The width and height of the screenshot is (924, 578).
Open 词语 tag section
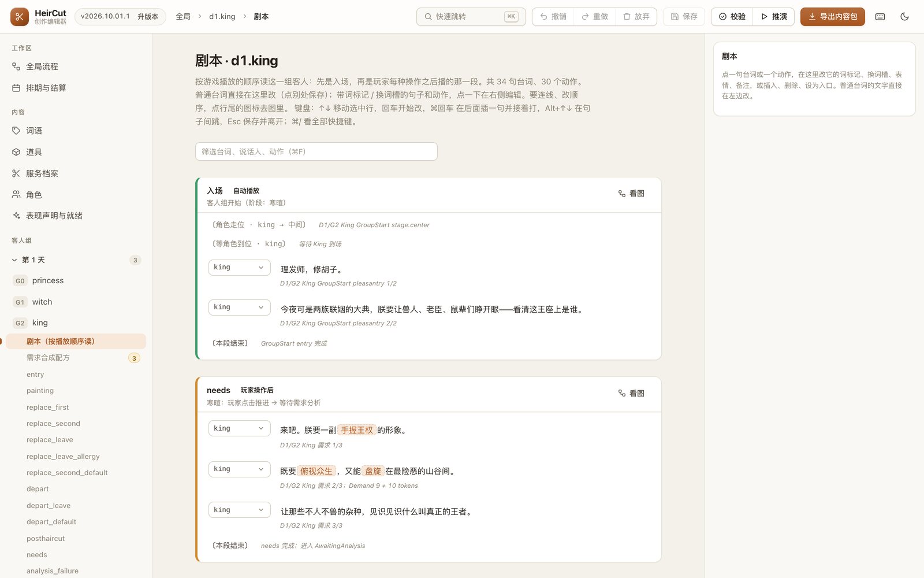pyautogui.click(x=76, y=131)
